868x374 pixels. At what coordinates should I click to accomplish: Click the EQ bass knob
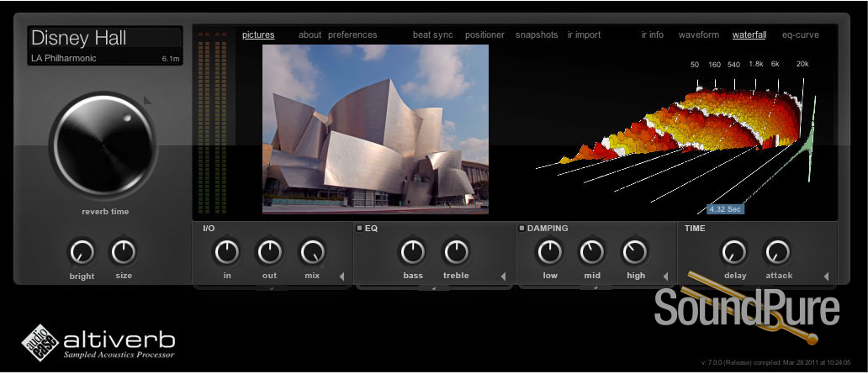[x=413, y=252]
